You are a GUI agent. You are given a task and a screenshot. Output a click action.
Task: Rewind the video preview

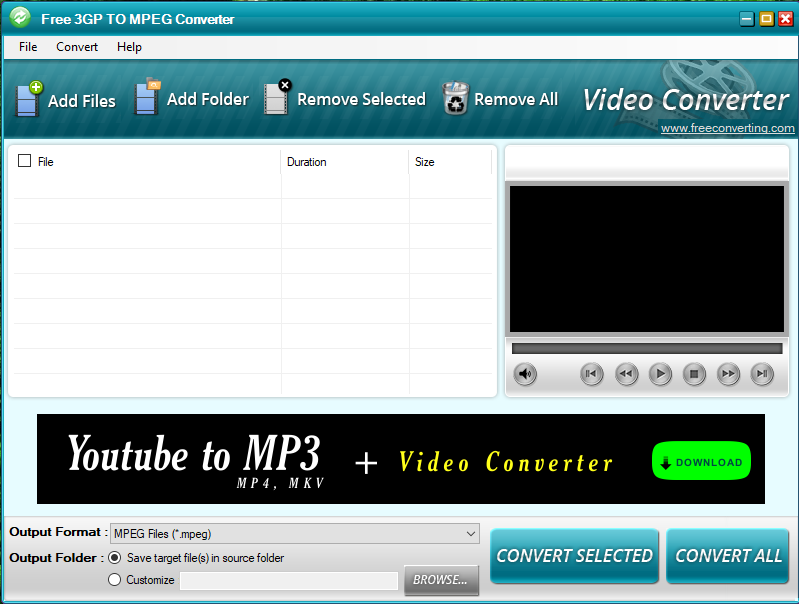[x=626, y=374]
